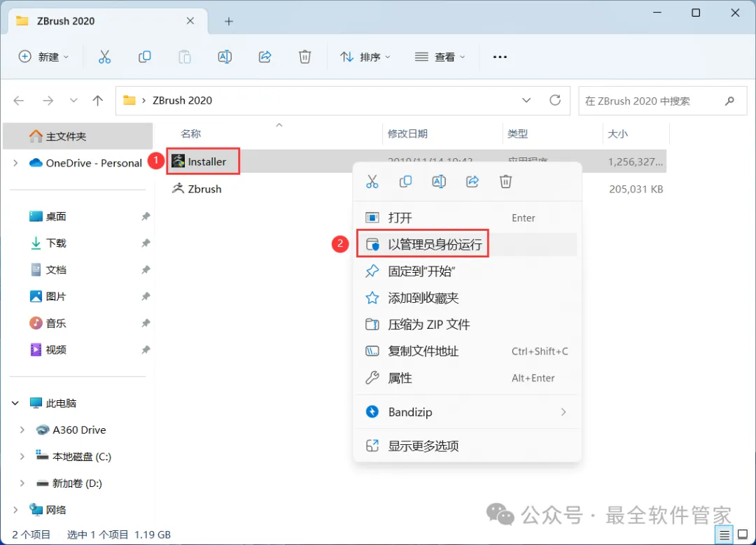The height and width of the screenshot is (545, 756).
Task: Choose 以管理员身份运行 in the context menu
Action: pyautogui.click(x=467, y=245)
